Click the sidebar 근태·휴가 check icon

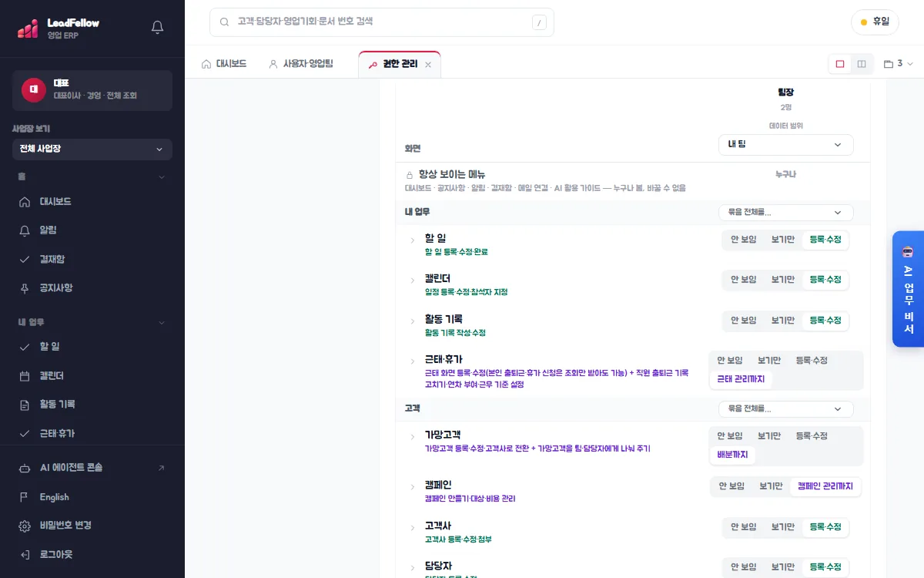tap(25, 434)
